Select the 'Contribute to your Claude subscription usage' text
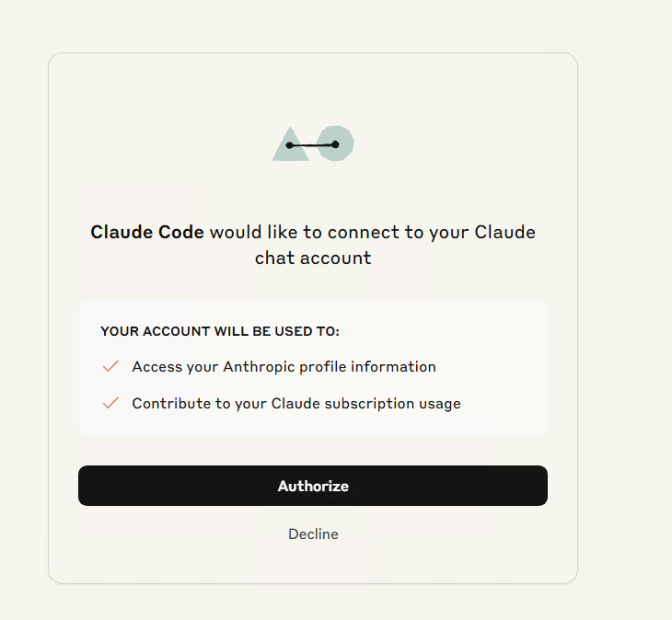The height and width of the screenshot is (620, 672). 296,404
